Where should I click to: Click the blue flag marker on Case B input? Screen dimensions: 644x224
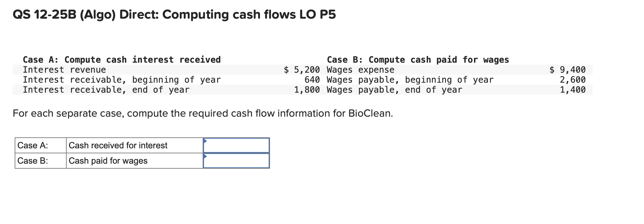pos(206,157)
